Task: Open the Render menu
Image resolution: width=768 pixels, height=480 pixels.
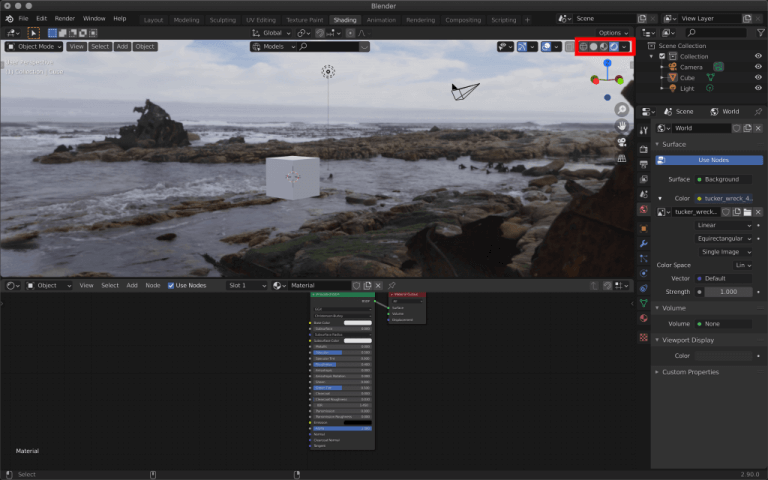Action: click(65, 18)
